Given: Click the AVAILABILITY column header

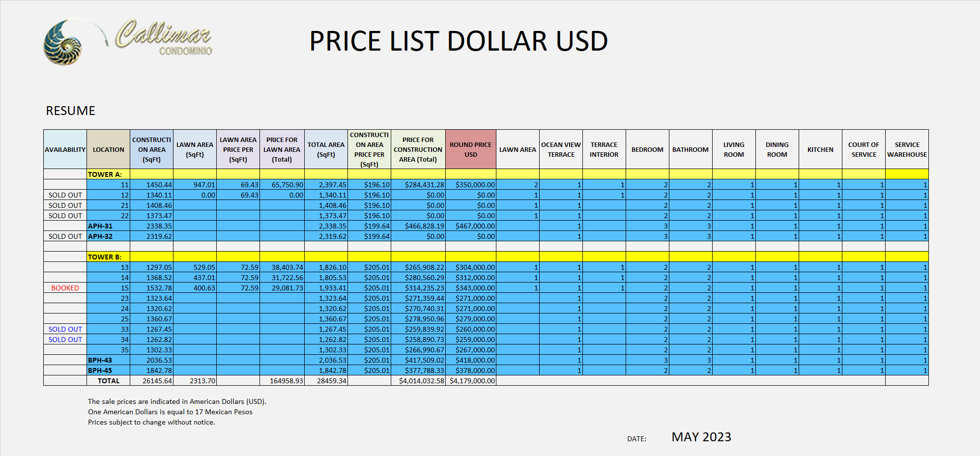Looking at the screenshot, I should coord(65,150).
